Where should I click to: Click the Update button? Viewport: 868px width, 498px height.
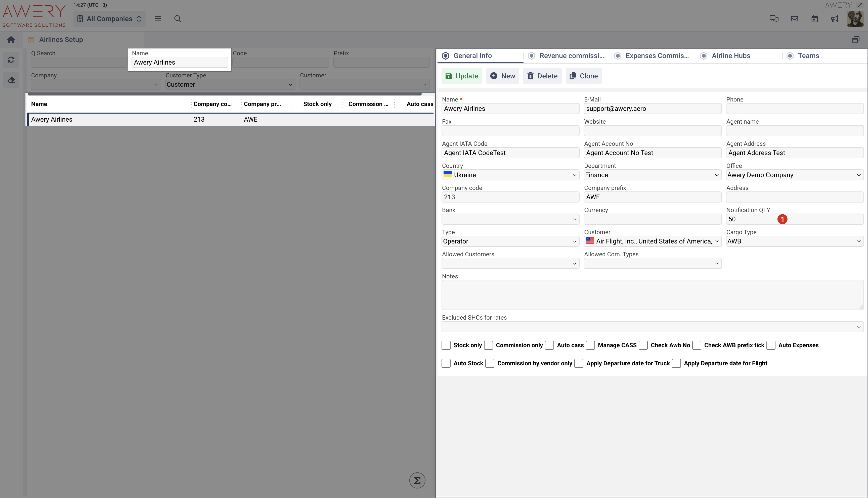click(x=461, y=76)
